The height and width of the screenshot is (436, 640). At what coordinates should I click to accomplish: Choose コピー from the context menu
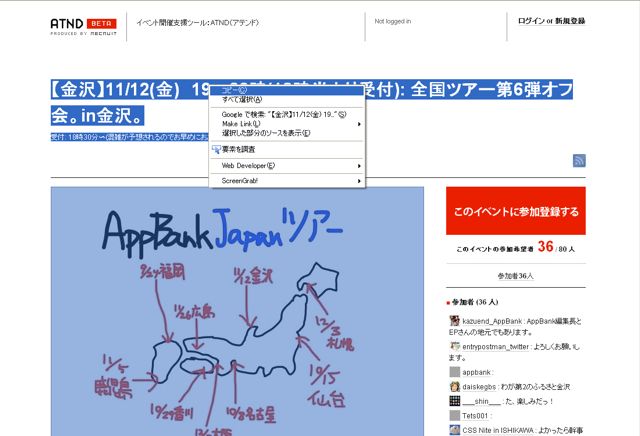[287, 90]
